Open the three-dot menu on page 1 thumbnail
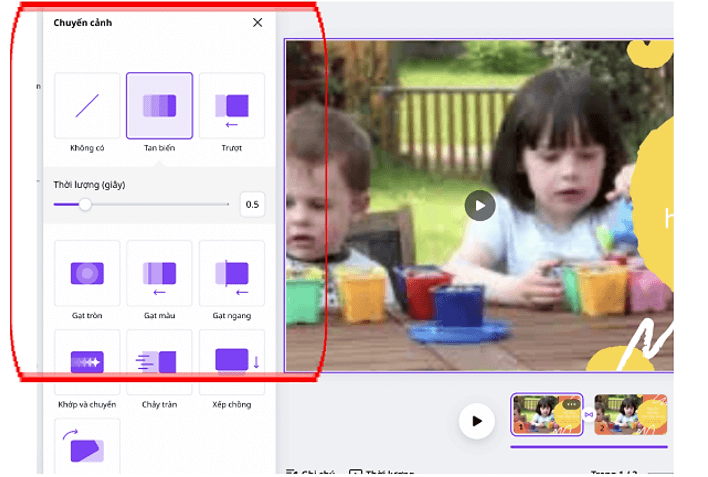 [x=571, y=404]
